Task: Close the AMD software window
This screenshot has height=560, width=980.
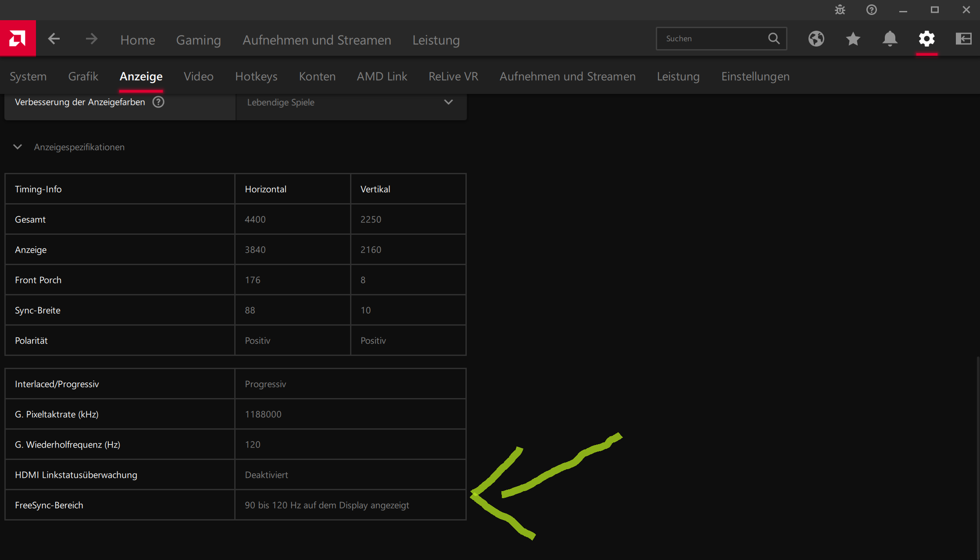Action: point(966,10)
